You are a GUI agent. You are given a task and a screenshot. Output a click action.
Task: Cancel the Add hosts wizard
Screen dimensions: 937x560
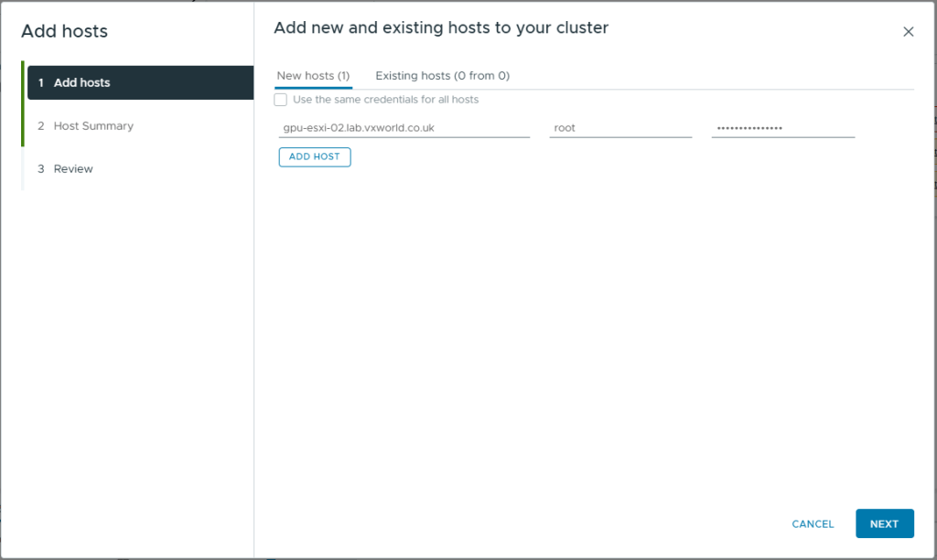click(x=813, y=524)
